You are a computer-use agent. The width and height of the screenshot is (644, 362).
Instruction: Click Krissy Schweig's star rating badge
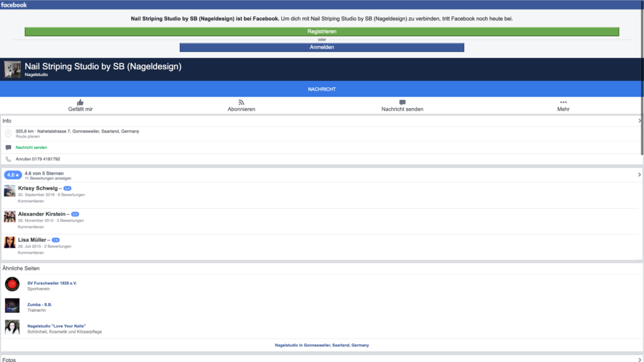point(67,189)
